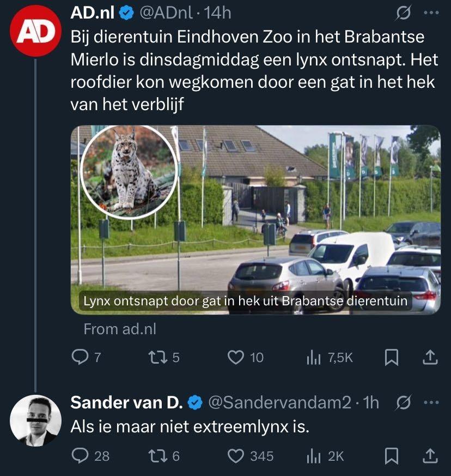Open more options for AD.nl tweet
451x476 pixels.
431,13
